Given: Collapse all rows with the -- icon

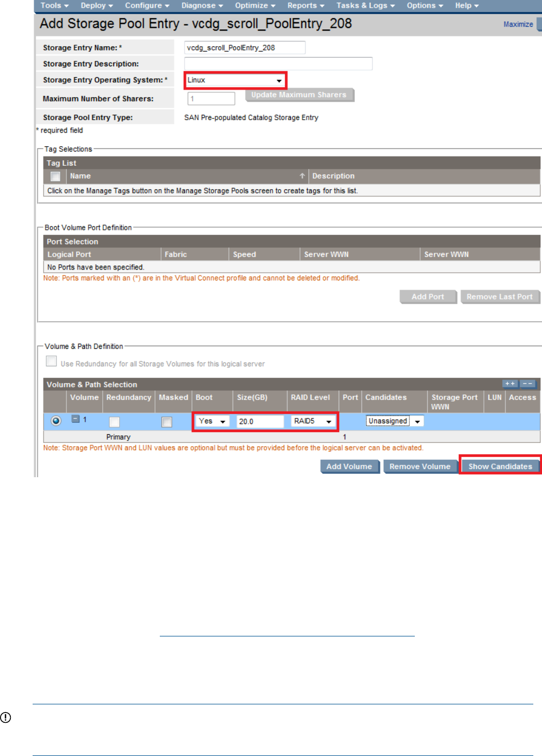Looking at the screenshot, I should click(x=528, y=384).
